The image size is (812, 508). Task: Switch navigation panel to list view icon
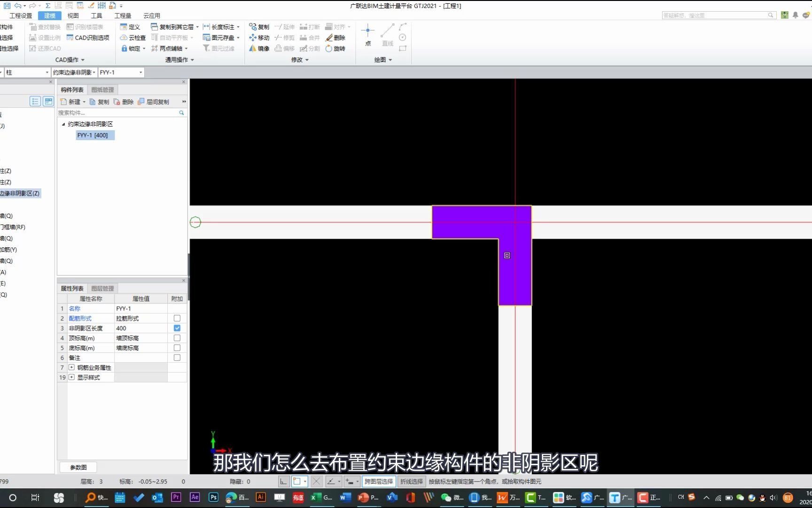35,101
